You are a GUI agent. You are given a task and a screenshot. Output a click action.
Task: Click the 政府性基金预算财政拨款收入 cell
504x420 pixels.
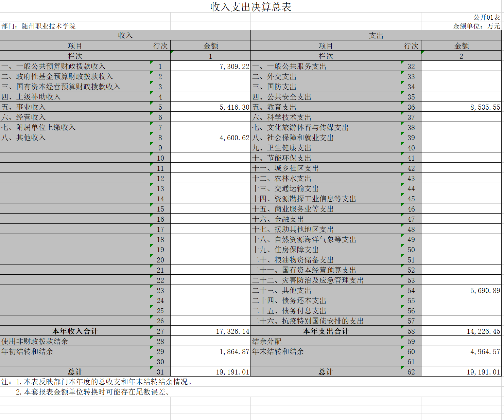point(75,76)
